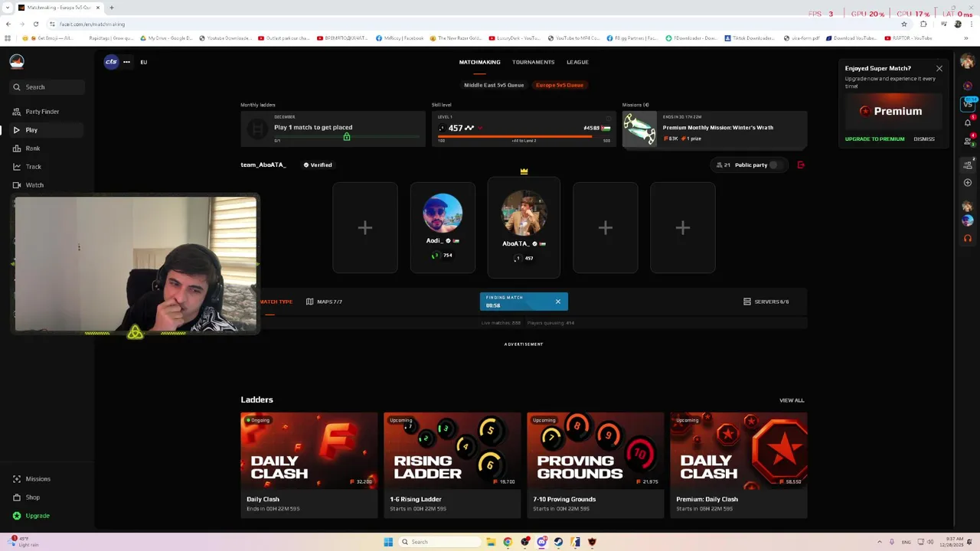Add a player in the last empty slot
Image resolution: width=980 pixels, height=551 pixels.
[683, 228]
